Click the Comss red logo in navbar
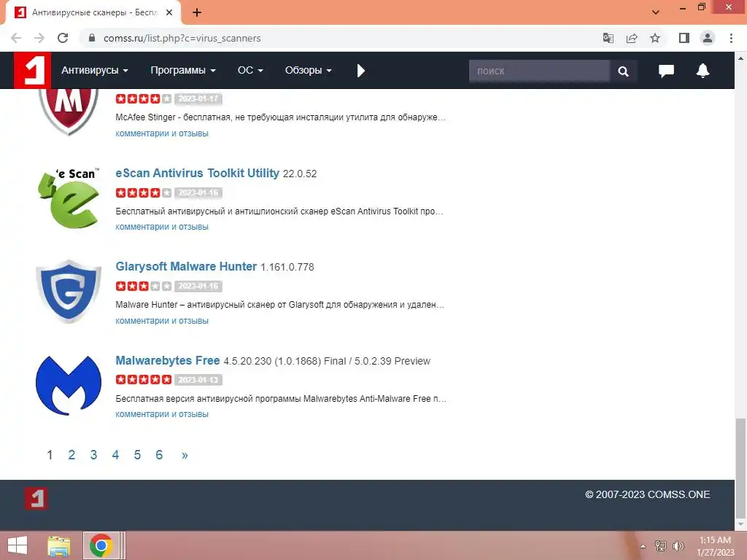747x560 pixels. click(x=32, y=71)
